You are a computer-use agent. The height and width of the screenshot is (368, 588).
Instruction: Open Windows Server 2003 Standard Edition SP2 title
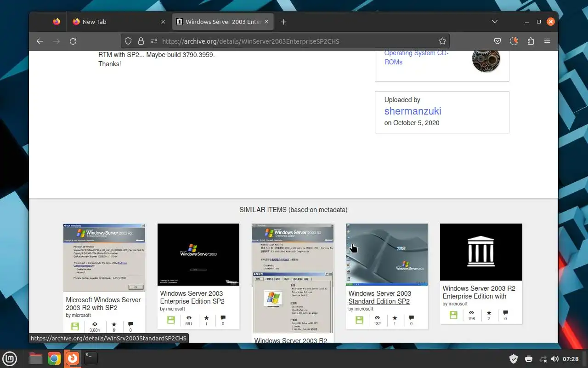379,297
